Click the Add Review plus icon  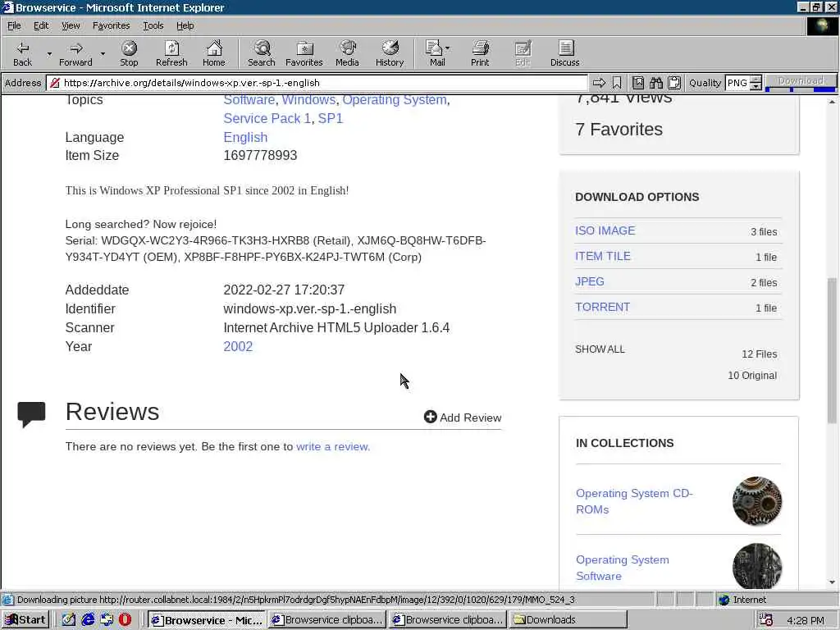tap(430, 417)
